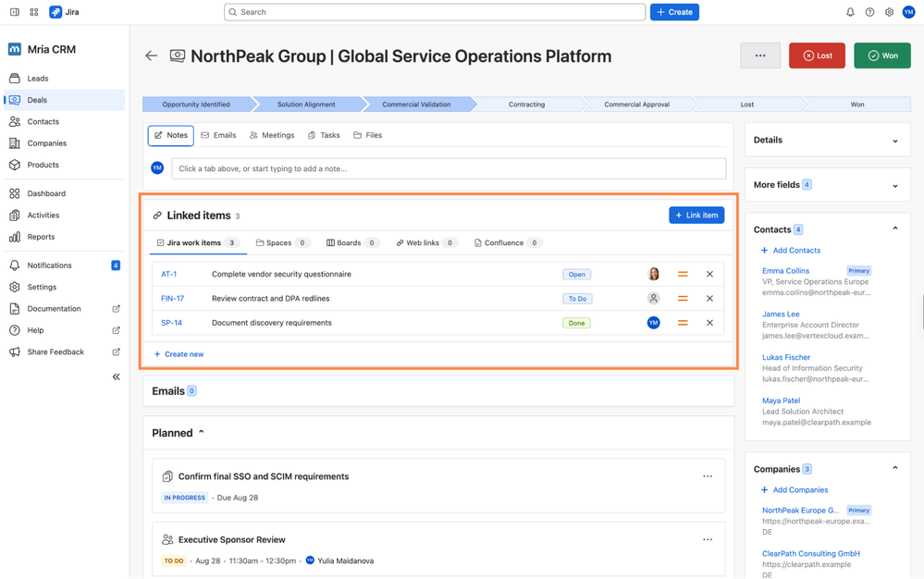Open Contacts in the sidebar

[x=65, y=121]
